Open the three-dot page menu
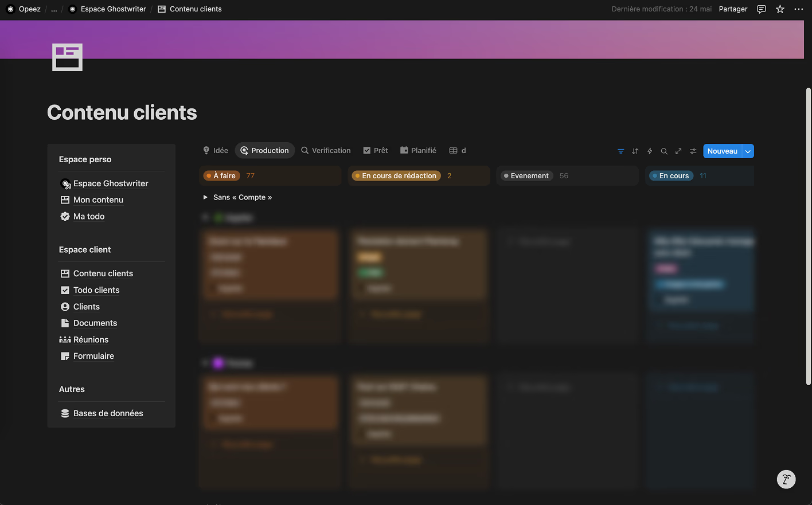 tap(799, 9)
